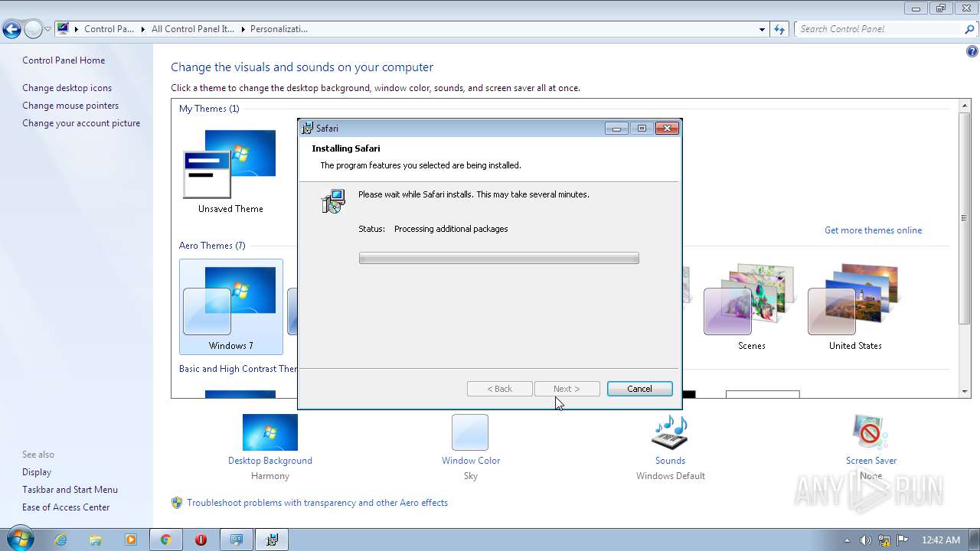Show hidden tray icons arrow
980x551 pixels.
point(847,540)
